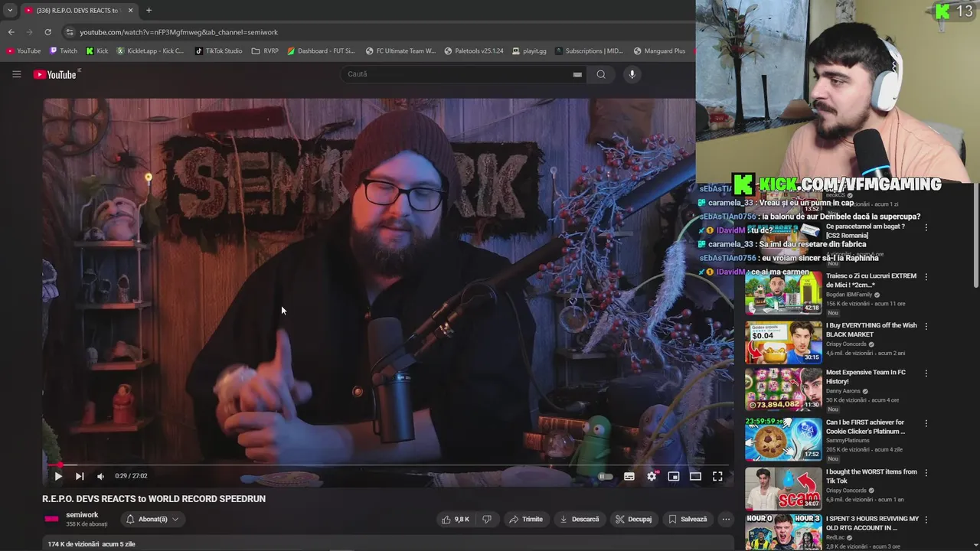
Task: Open Most Expensive Team In FC History thumbnail
Action: pos(783,389)
